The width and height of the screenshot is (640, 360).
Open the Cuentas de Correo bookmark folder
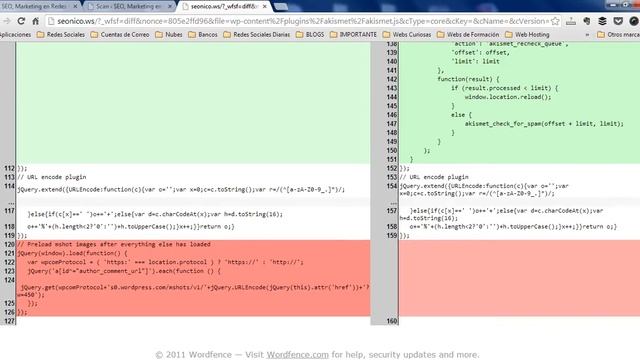[120, 35]
